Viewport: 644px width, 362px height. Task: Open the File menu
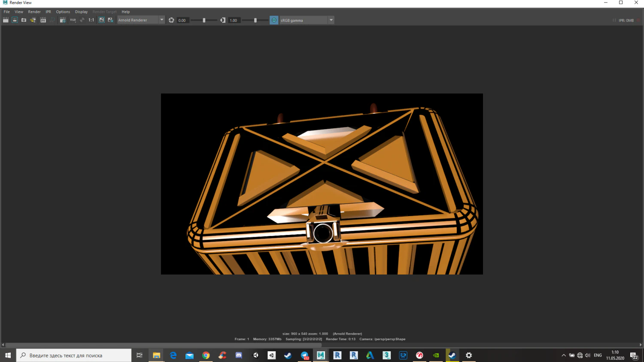tap(7, 12)
